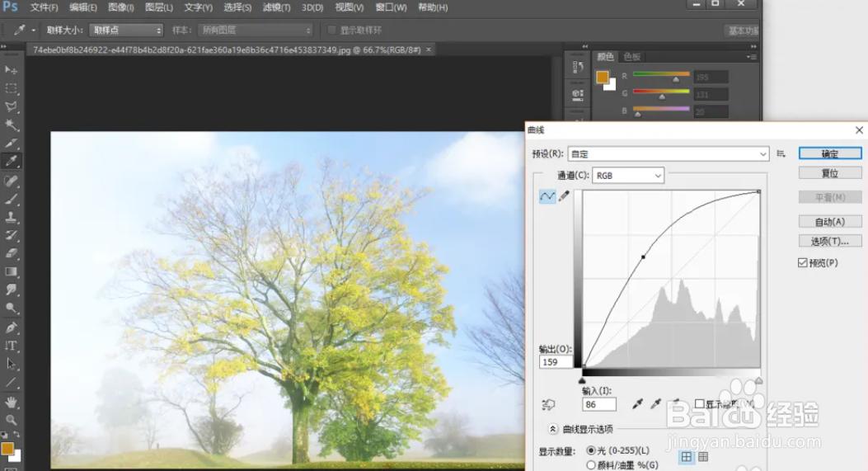Activate the on-image adjustment hand icon

548,404
